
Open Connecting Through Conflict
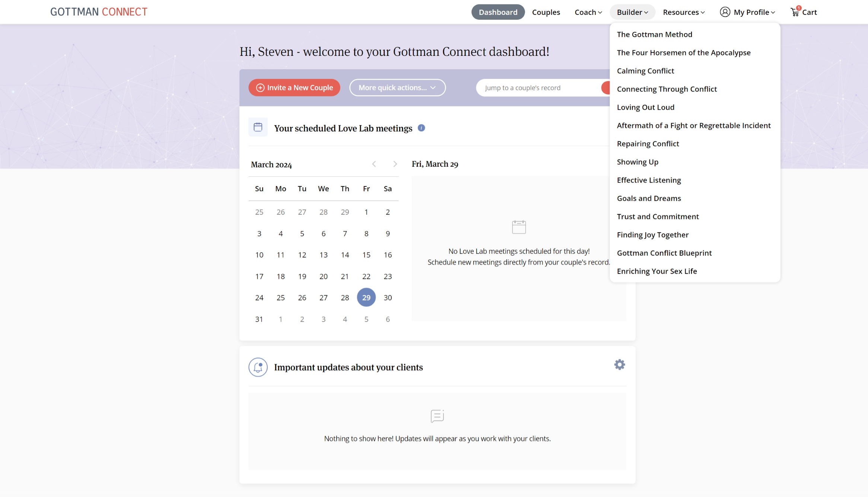point(667,89)
